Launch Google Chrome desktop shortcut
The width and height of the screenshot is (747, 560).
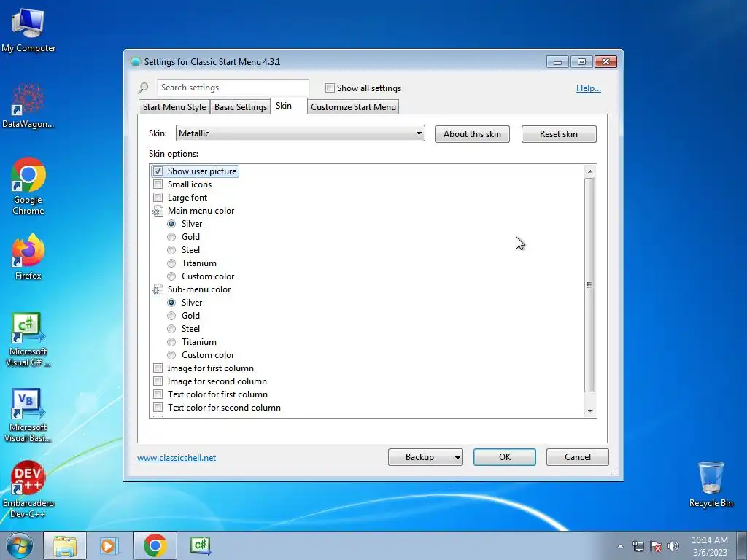click(28, 186)
